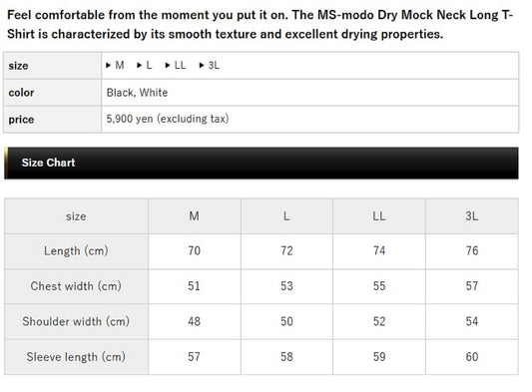Screen dimensions: 532x392
Task: Click the Length (cm) row label
Action: pyautogui.click(x=76, y=251)
